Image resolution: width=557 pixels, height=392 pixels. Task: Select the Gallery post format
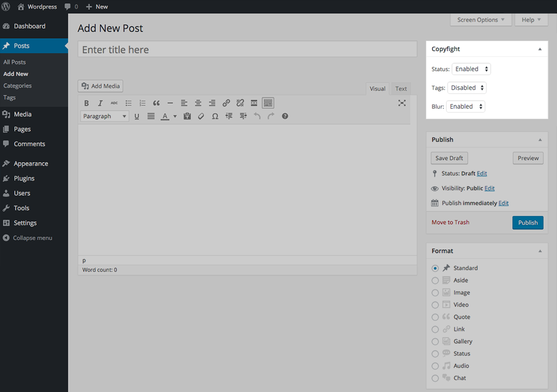pos(435,341)
